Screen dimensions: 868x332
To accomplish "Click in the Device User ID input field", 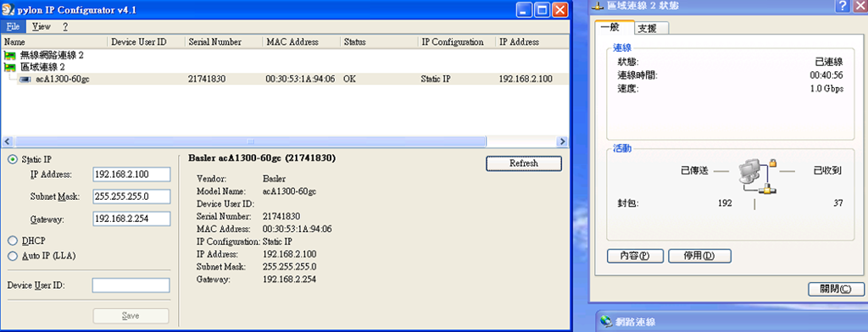I will coord(131,285).
